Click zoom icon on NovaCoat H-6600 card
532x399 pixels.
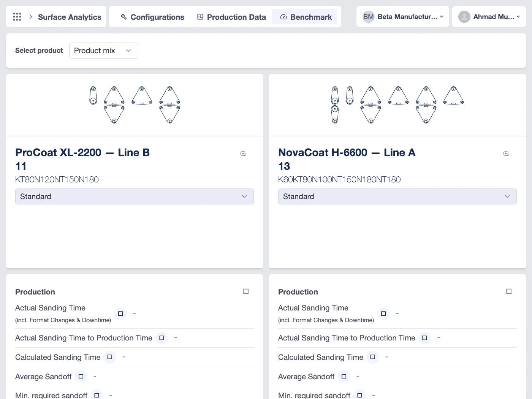click(x=506, y=154)
